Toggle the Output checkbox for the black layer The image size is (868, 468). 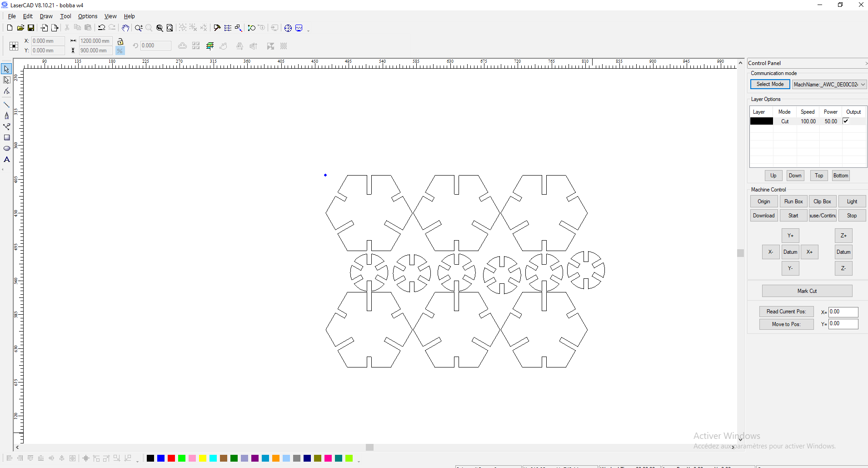click(846, 121)
